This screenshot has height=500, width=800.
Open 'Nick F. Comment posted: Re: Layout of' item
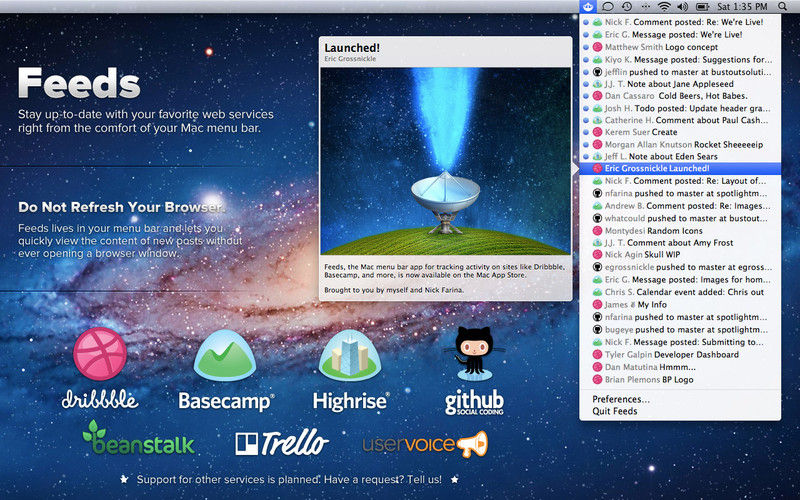click(680, 181)
